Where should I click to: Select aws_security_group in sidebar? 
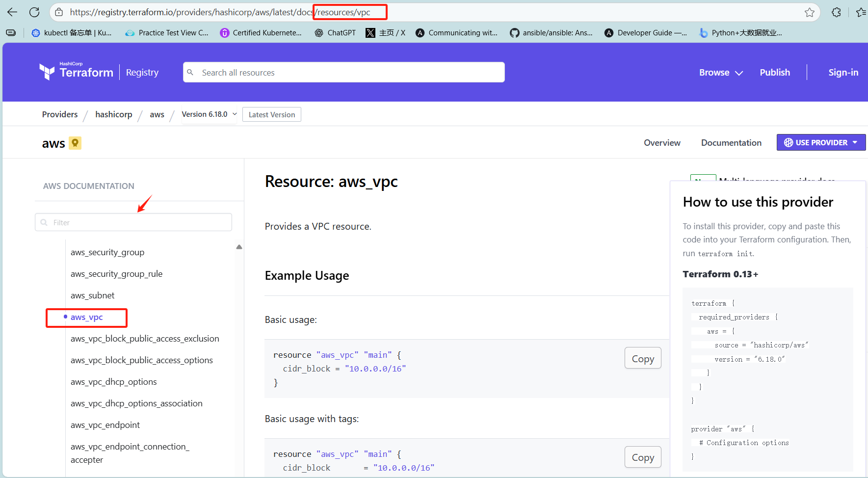[x=107, y=252]
